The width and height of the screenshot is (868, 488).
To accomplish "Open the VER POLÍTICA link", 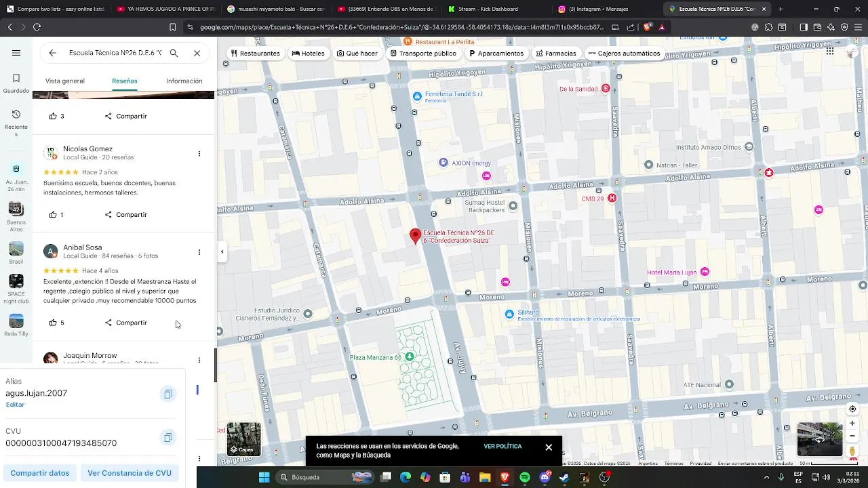I will (502, 447).
